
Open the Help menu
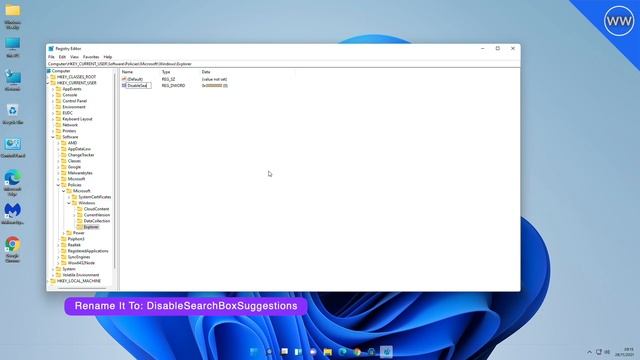point(108,57)
